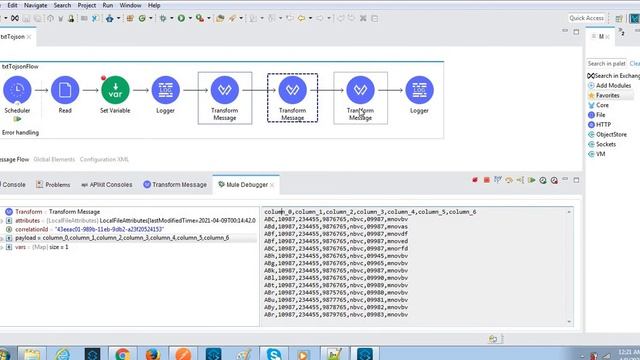Viewport: 640px width, 360px height.
Task: Open the Google Chrome taskbar icon
Action: click(x=122, y=353)
